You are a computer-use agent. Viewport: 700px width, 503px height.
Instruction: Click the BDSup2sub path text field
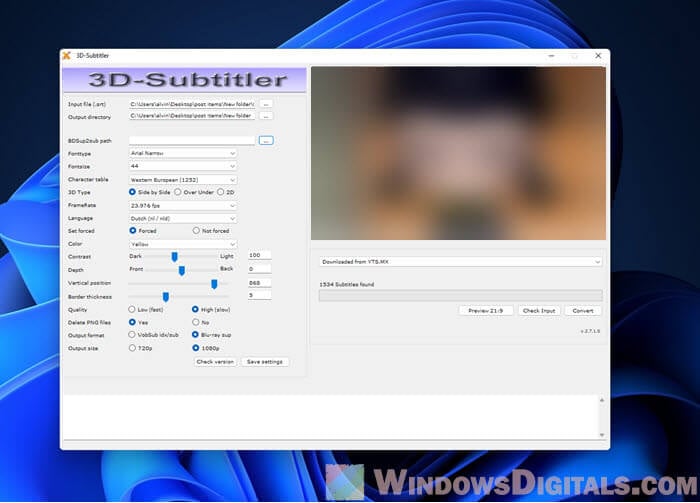192,141
